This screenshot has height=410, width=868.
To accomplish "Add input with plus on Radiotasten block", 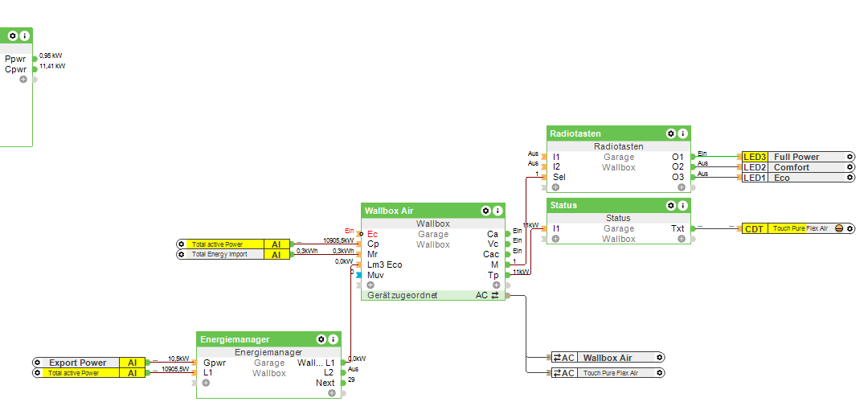I will pos(555,187).
